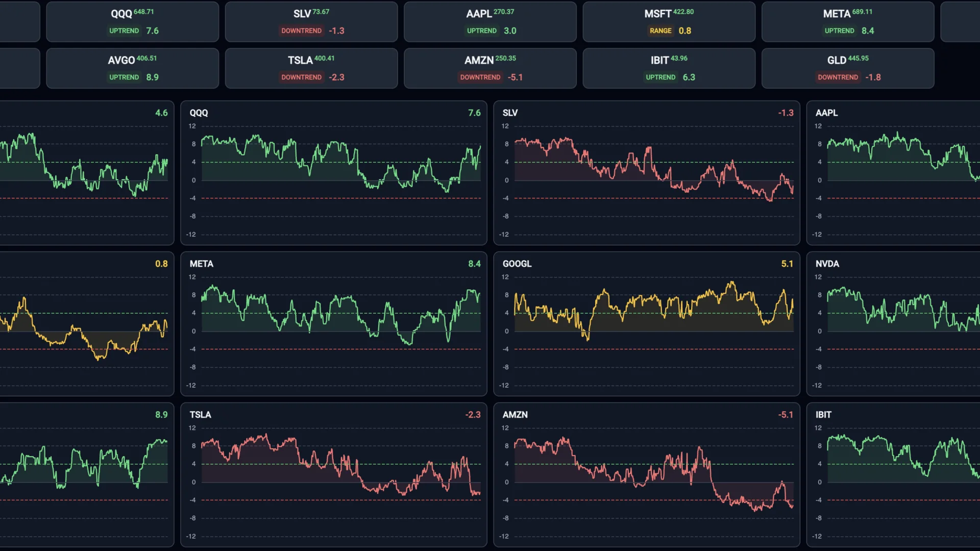Click the GOOGL chart title label
This screenshot has width=980, height=551.
pyautogui.click(x=517, y=264)
